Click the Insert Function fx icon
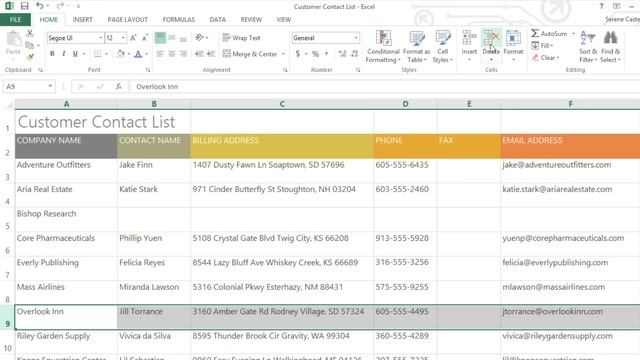 point(118,87)
